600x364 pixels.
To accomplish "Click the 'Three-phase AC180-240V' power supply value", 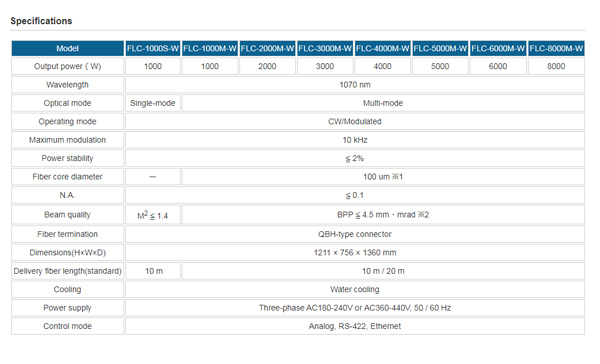I will pos(355,307).
